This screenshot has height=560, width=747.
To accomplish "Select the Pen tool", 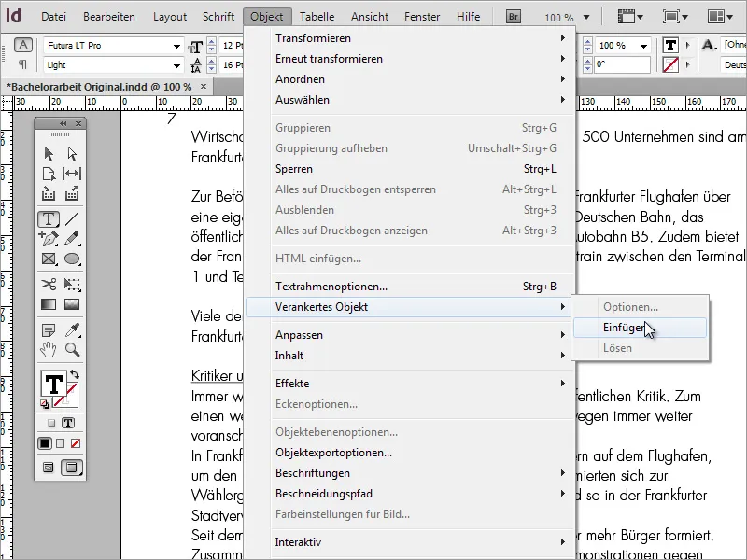I will (49, 238).
